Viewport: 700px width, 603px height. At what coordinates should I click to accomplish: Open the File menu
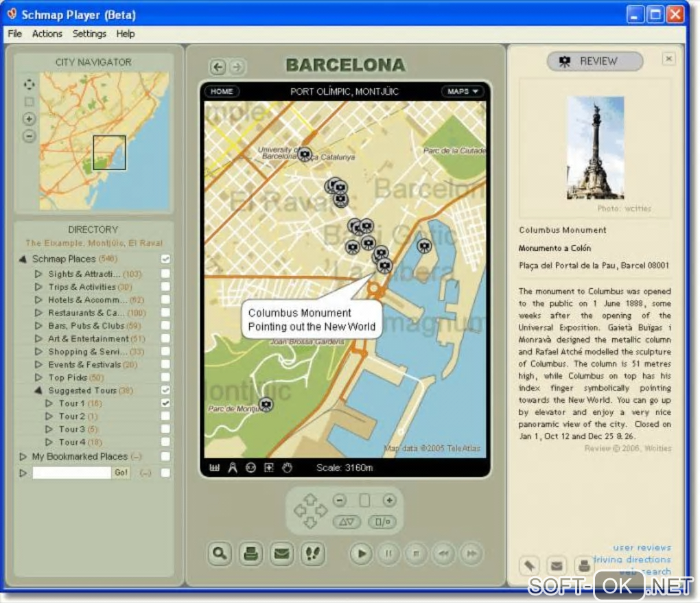coord(14,34)
